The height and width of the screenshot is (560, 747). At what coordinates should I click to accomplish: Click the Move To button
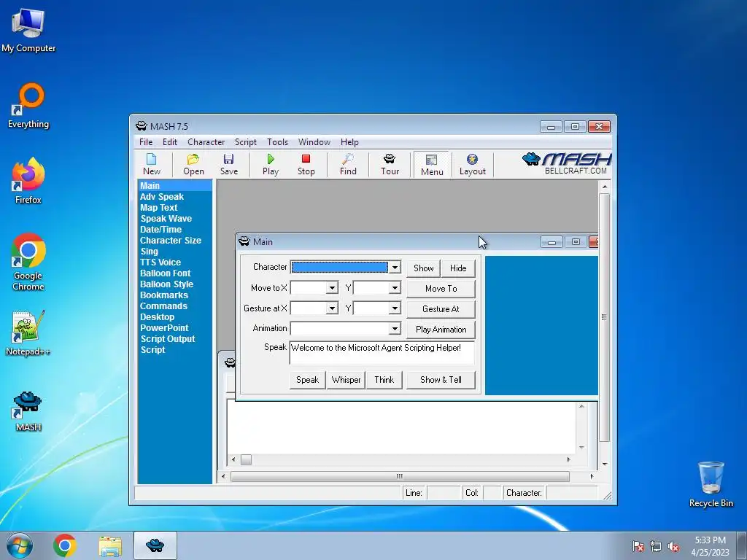point(441,289)
